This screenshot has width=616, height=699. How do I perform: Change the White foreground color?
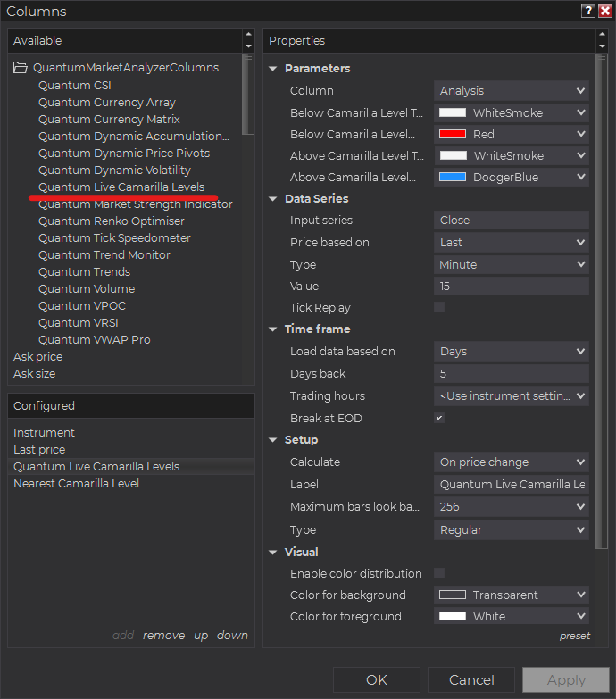(x=512, y=616)
